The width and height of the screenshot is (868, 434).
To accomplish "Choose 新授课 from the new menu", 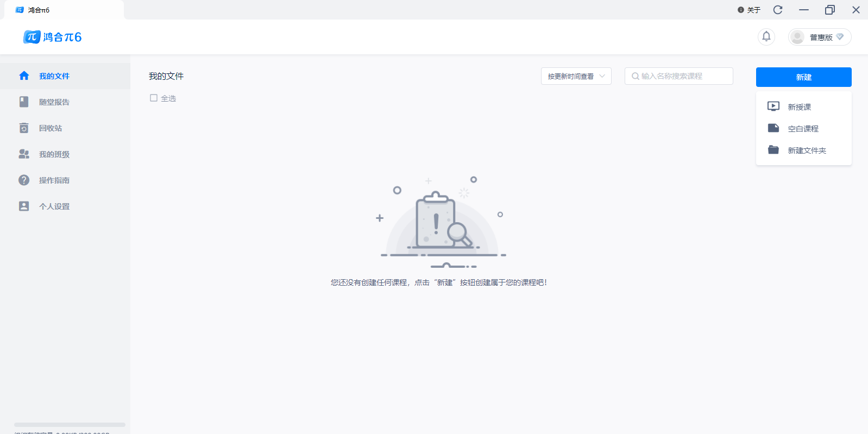I will [799, 107].
